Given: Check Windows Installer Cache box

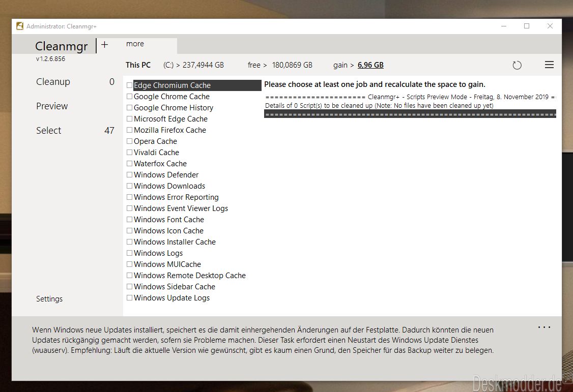Looking at the screenshot, I should 129,242.
